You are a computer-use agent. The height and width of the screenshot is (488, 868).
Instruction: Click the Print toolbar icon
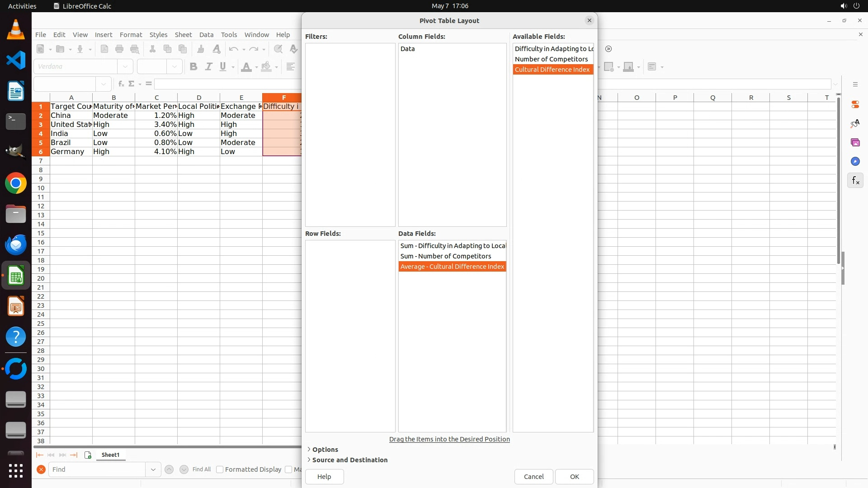[x=119, y=49]
